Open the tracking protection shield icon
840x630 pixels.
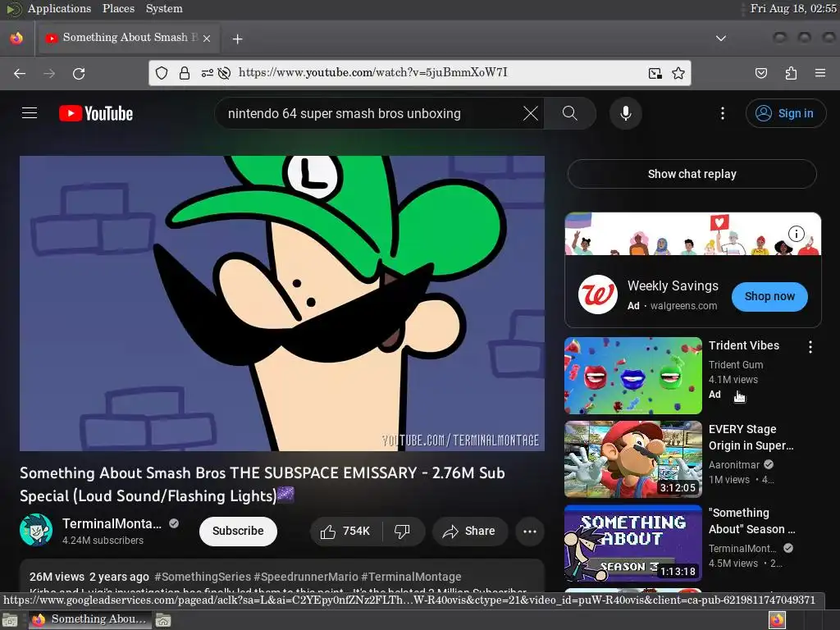coord(162,73)
